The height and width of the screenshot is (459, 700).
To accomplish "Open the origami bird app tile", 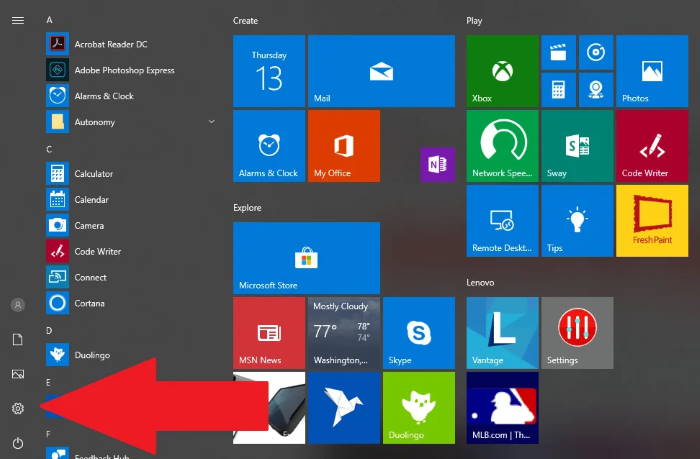I will point(344,408).
